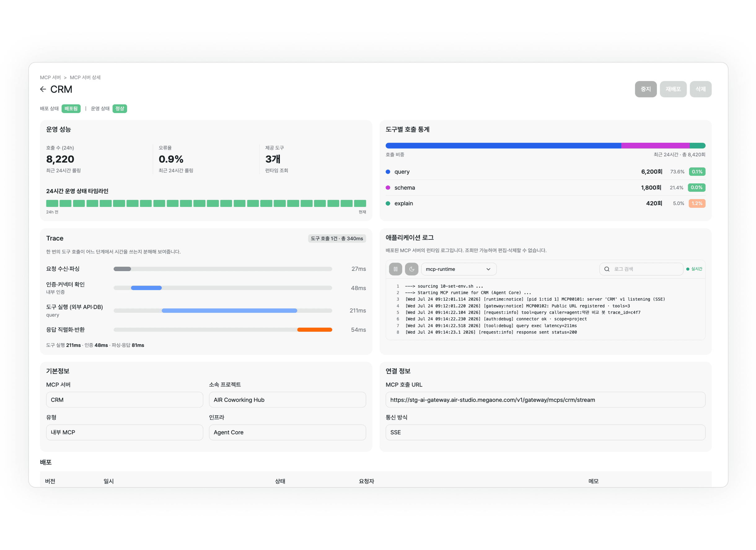Click log line 3 about server listening
The height and width of the screenshot is (550, 756).
coord(535,299)
